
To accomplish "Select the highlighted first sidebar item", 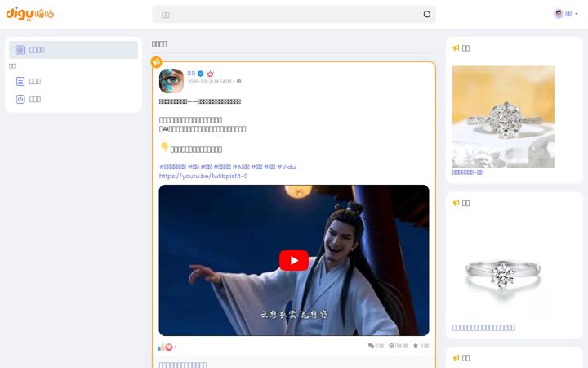I will 73,50.
